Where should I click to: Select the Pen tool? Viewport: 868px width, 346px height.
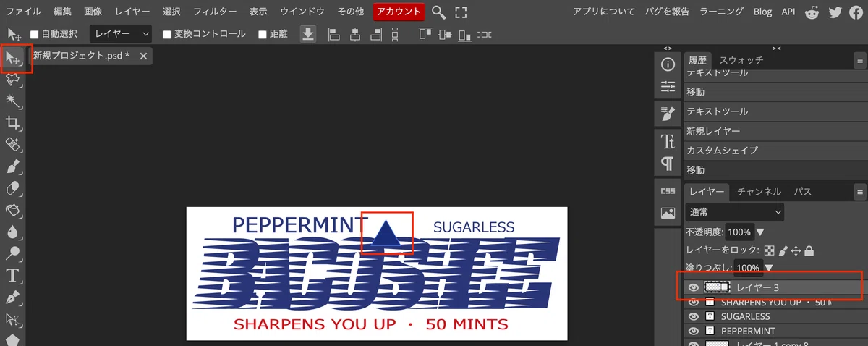[x=12, y=298]
